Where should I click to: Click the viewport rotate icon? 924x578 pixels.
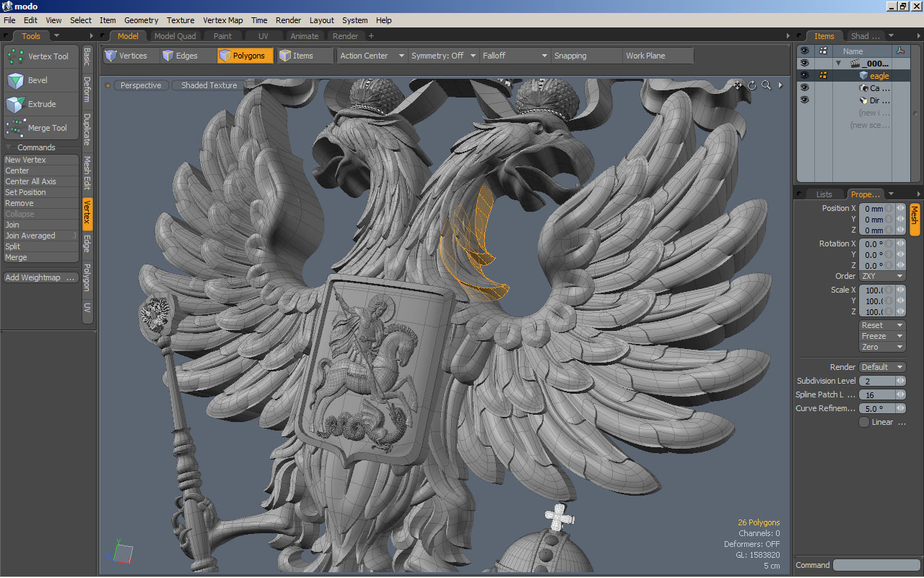click(x=751, y=85)
